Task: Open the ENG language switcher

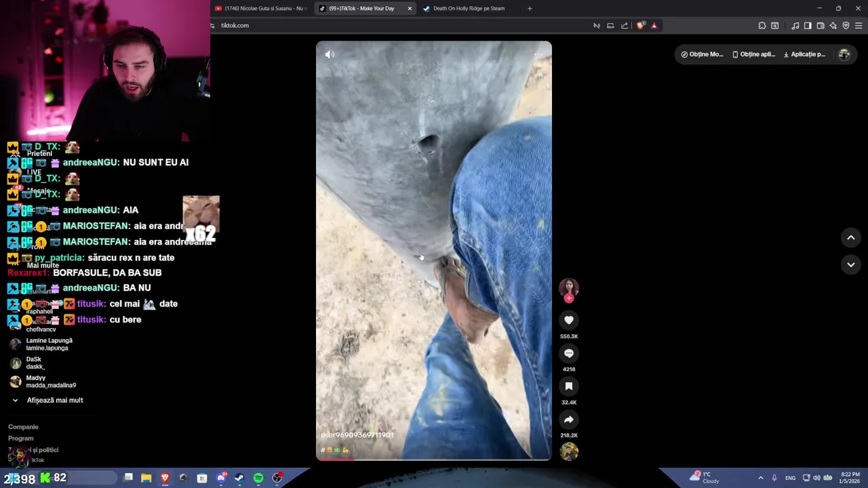Action: [790, 478]
